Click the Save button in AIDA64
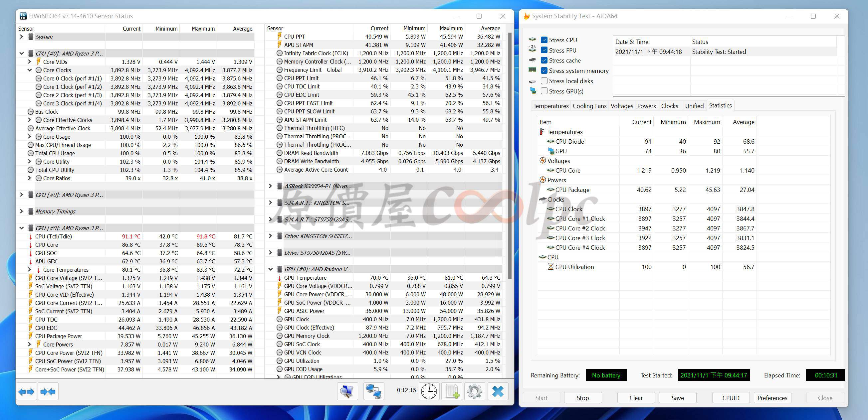 point(677,398)
